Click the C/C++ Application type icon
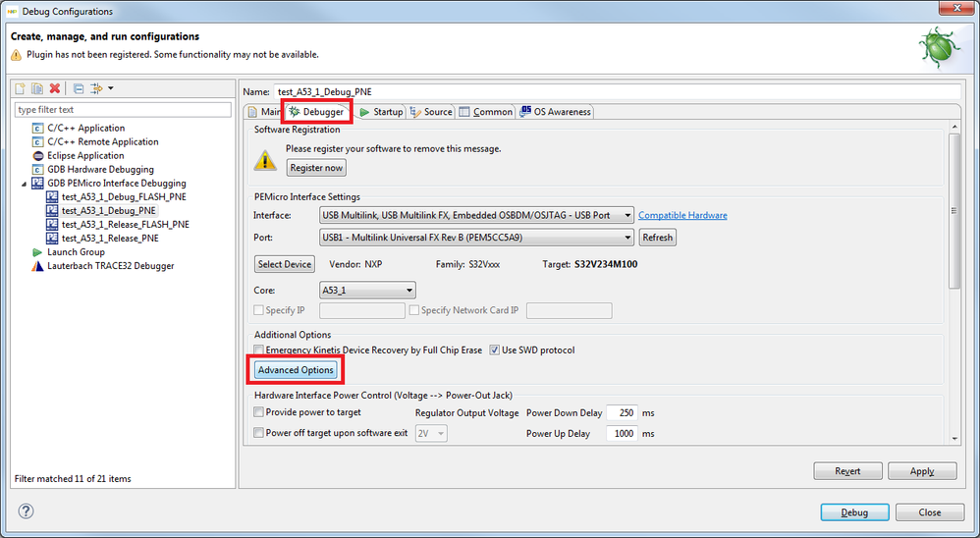Image resolution: width=980 pixels, height=538 pixels. point(37,128)
